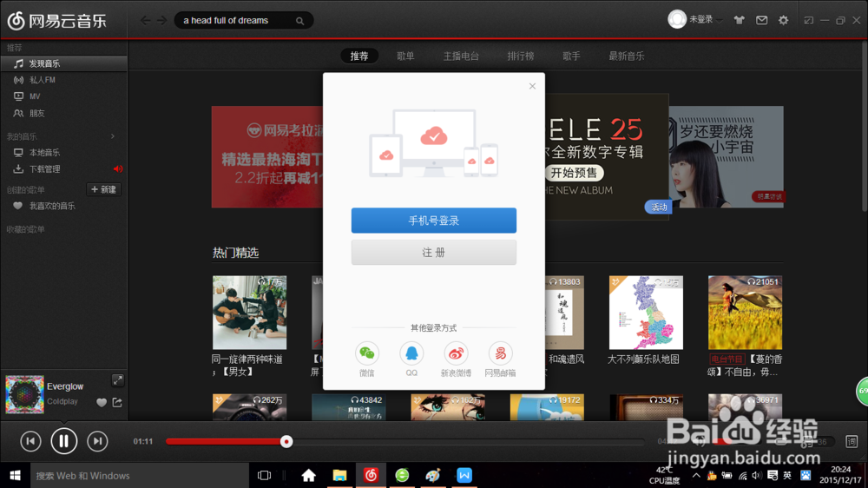Choose QQ login icon
The height and width of the screenshot is (488, 868).
[x=411, y=353]
